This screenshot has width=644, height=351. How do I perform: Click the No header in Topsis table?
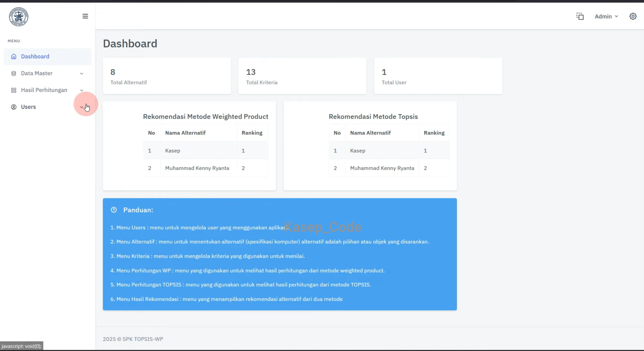[337, 133]
